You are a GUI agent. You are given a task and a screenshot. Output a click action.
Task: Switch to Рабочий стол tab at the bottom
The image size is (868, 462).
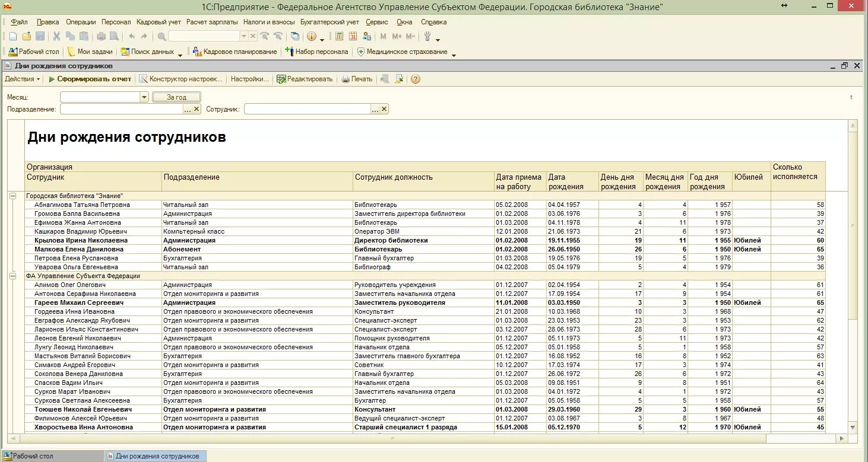[x=52, y=456]
